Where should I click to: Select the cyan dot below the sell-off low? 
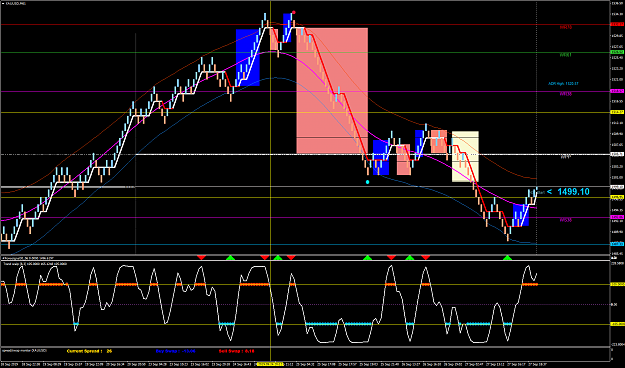(x=368, y=182)
